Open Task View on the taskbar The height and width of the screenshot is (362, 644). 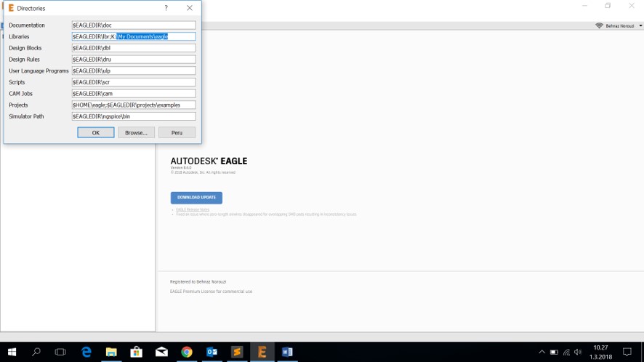coord(60,352)
